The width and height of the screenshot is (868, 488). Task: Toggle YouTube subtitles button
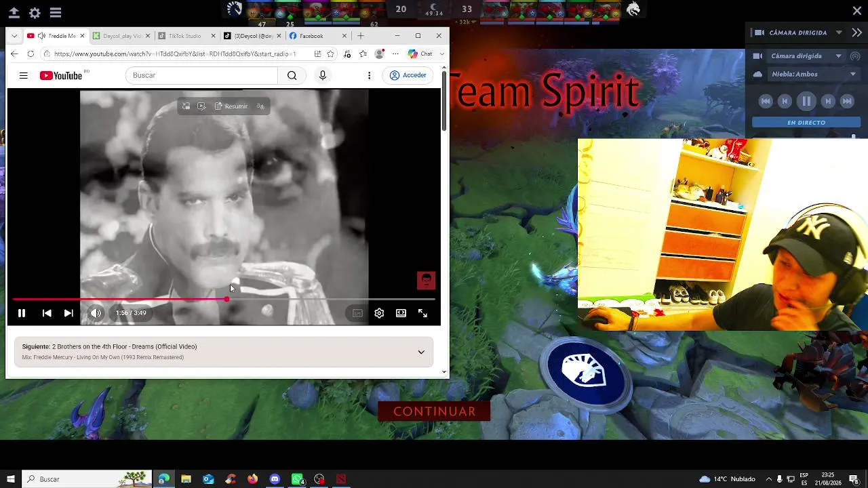(357, 313)
